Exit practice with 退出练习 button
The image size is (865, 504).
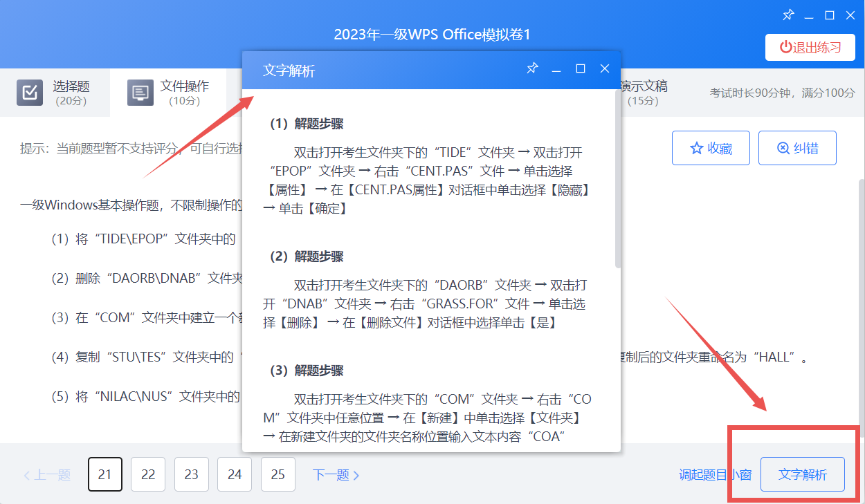(x=810, y=47)
